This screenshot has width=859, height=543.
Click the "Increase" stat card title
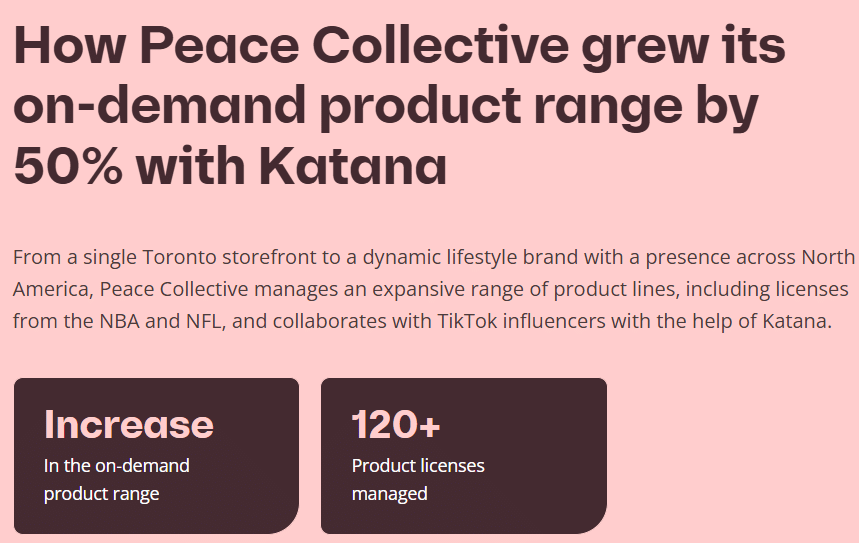(129, 425)
